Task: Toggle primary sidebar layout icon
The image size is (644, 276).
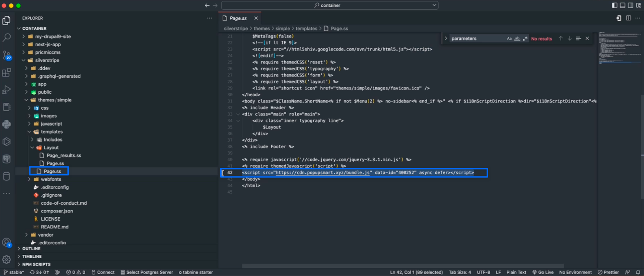Action: (615, 5)
